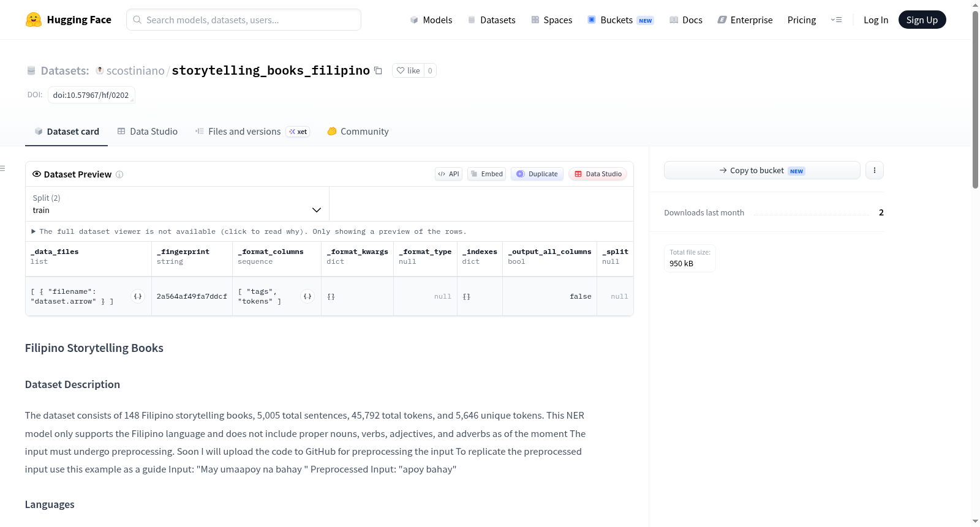Focus the search models, datasets, users field
The height and width of the screenshot is (527, 980).
click(244, 20)
